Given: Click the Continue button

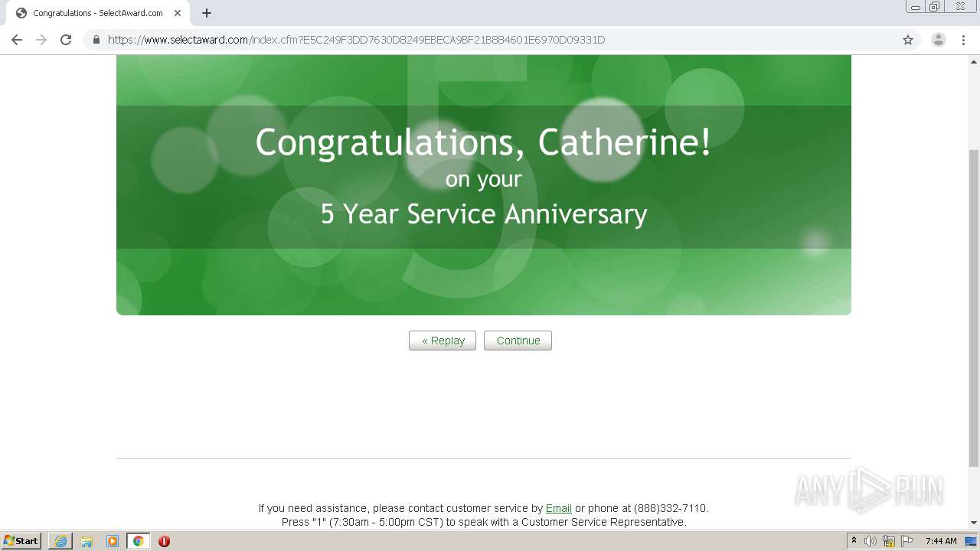Looking at the screenshot, I should (x=518, y=341).
